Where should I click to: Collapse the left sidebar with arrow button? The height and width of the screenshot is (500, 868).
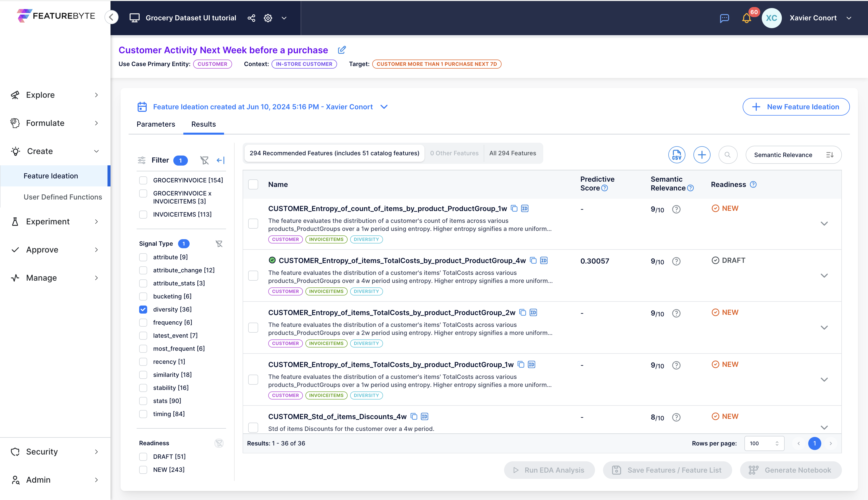pos(112,17)
